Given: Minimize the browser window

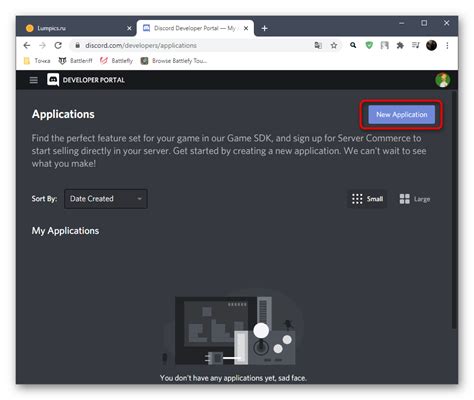Looking at the screenshot, I should [x=402, y=23].
